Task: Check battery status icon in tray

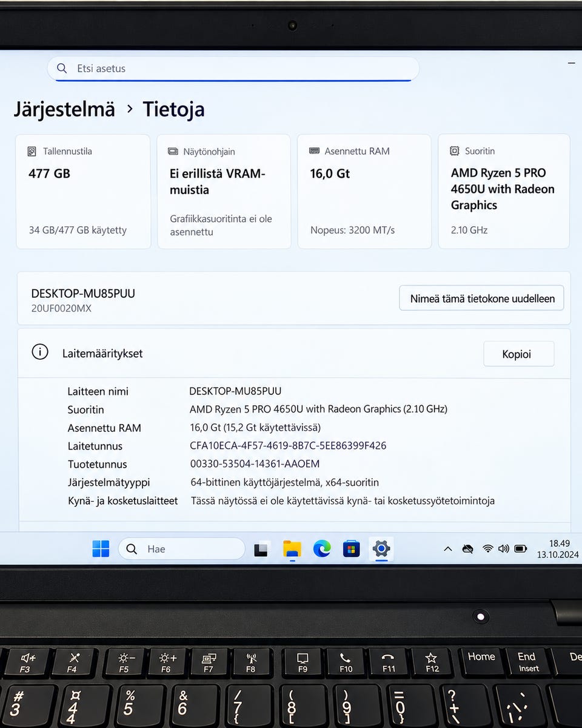Action: click(x=521, y=549)
